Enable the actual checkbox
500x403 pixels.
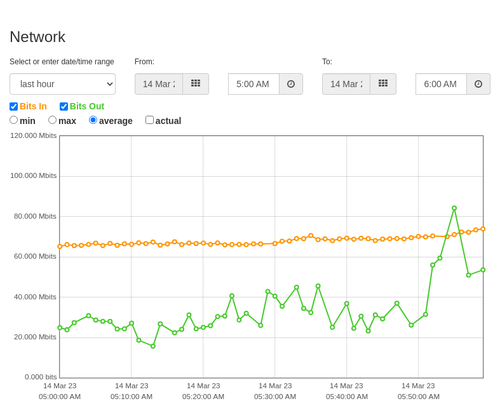pos(150,120)
